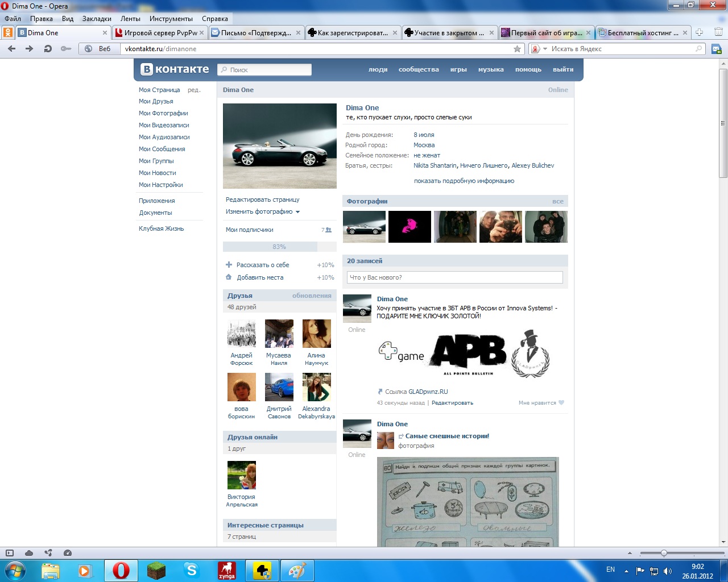Click показать подробную информацию link
This screenshot has height=582, width=728.
464,181
